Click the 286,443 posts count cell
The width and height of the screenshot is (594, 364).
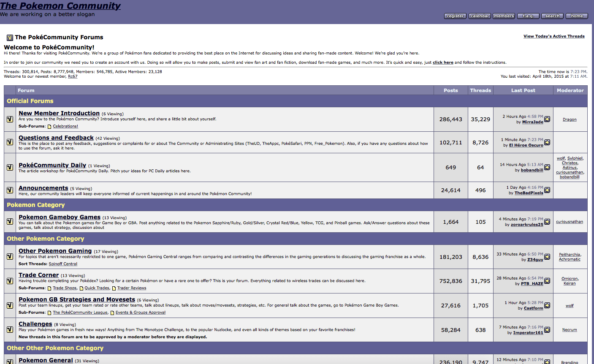click(451, 120)
